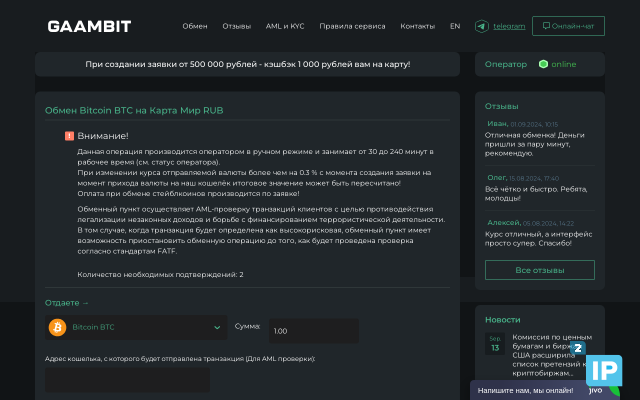Viewport: 640px width, 400px height.
Task: Click the Telegram paper-plane icon
Action: click(482, 26)
